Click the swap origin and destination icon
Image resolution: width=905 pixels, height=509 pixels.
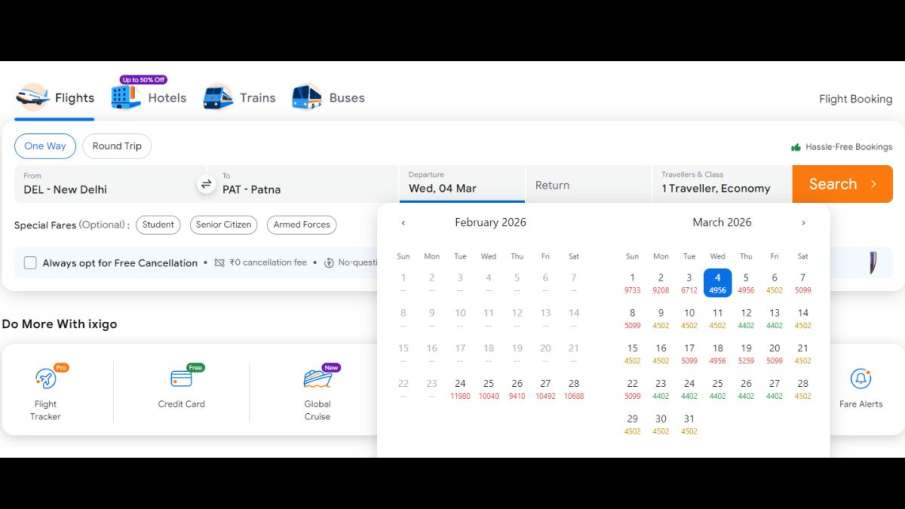[206, 184]
